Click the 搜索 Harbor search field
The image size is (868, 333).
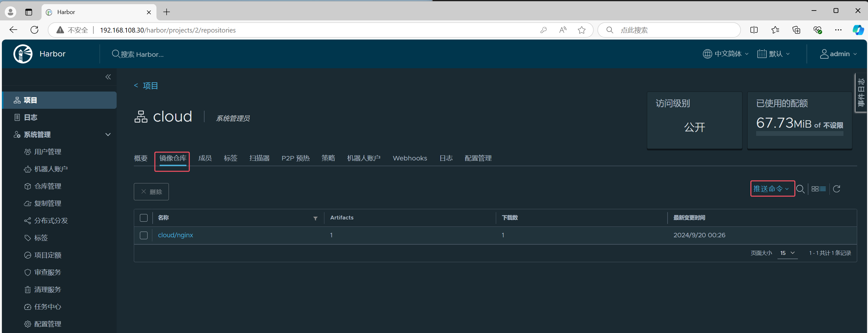tap(142, 54)
